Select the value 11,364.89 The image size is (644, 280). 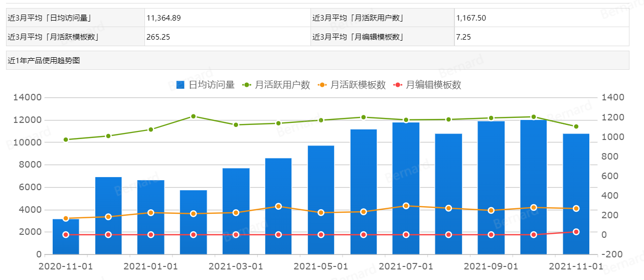pos(164,18)
